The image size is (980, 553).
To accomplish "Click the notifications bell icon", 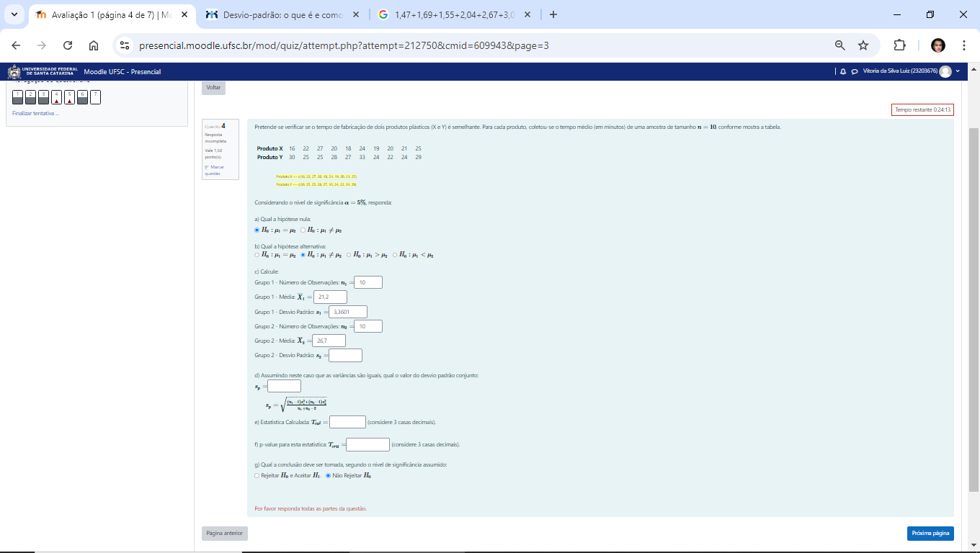I will coord(844,71).
